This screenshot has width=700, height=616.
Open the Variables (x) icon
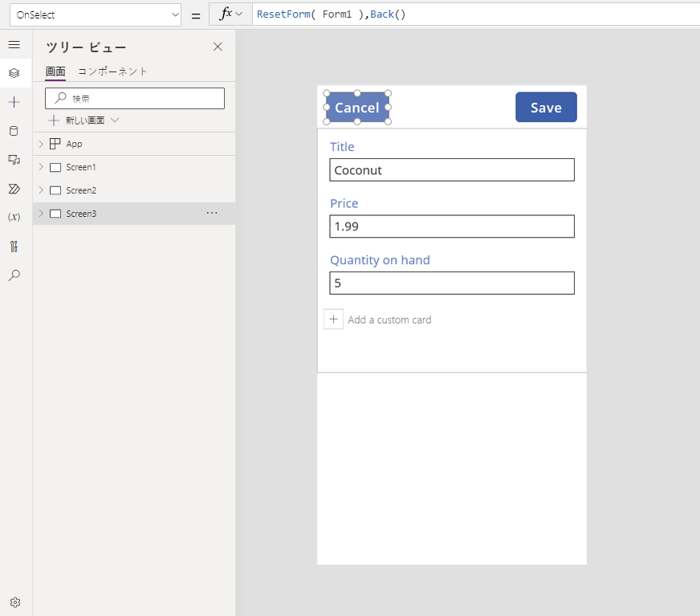(14, 217)
